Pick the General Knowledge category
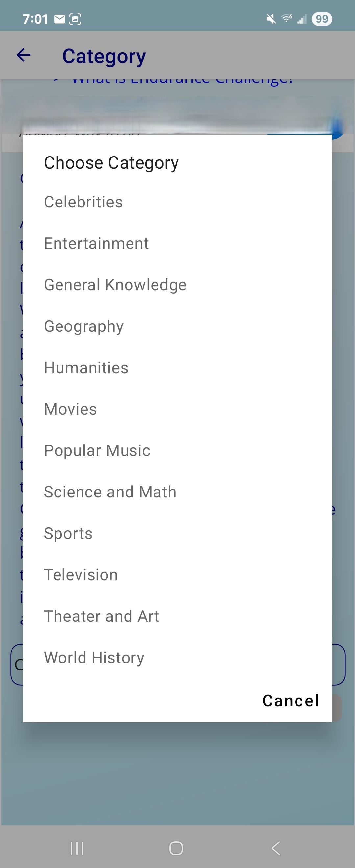Image resolution: width=355 pixels, height=868 pixels. 177,285
